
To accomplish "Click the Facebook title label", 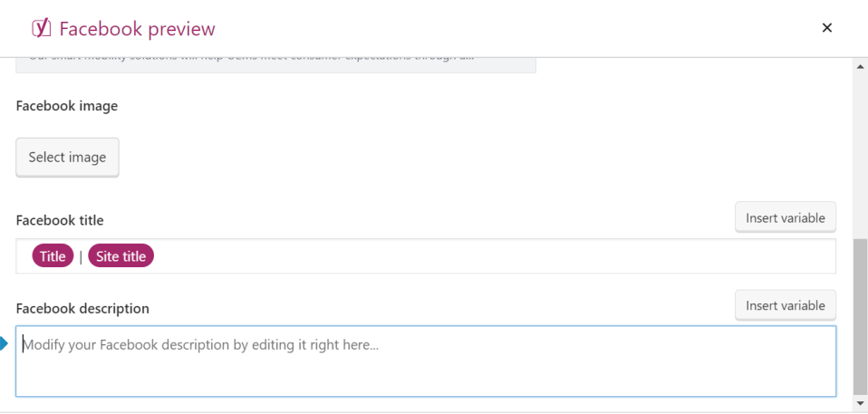I will coord(60,220).
